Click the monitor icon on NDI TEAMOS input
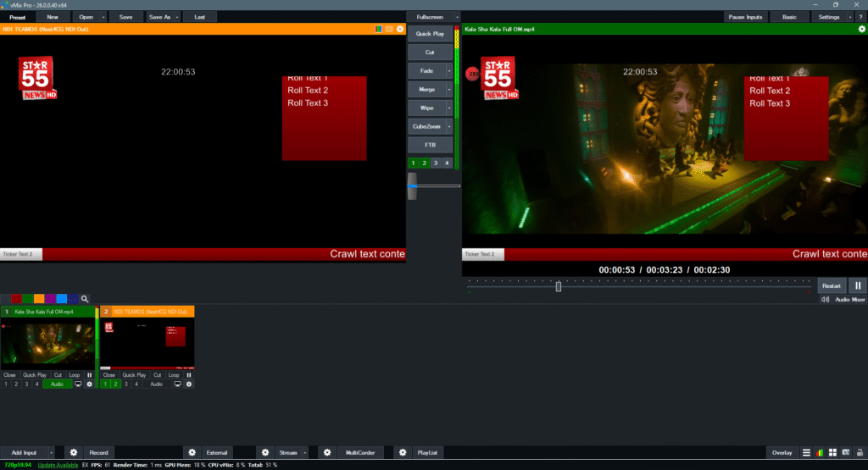 point(178,384)
